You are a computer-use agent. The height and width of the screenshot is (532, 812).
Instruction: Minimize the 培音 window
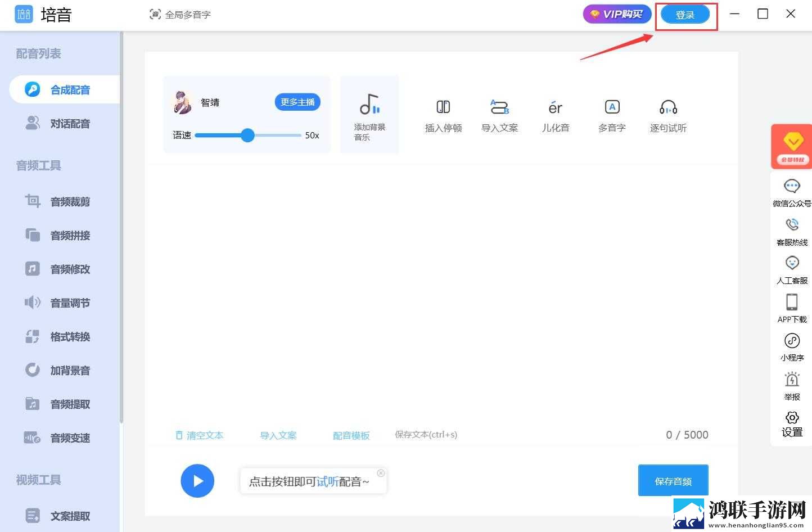(734, 14)
